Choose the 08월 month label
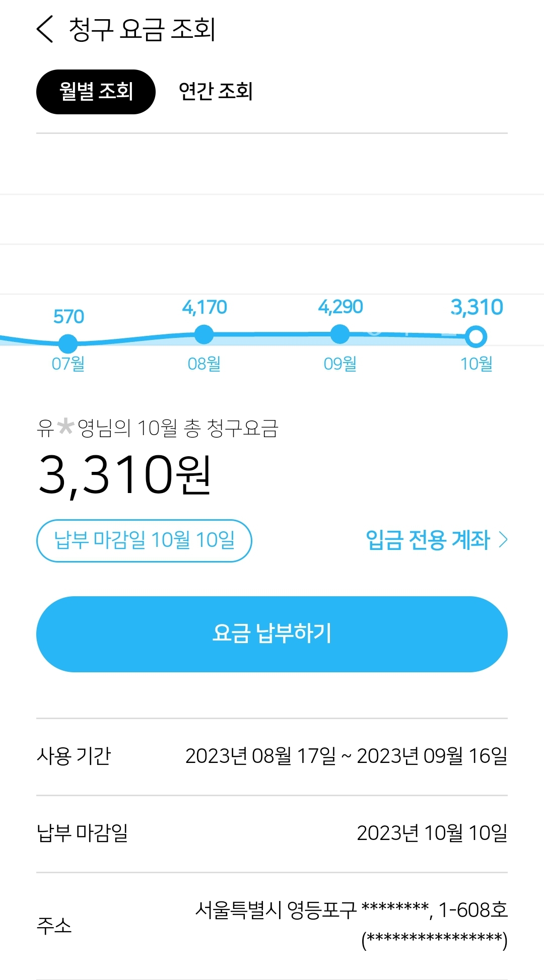 204,364
